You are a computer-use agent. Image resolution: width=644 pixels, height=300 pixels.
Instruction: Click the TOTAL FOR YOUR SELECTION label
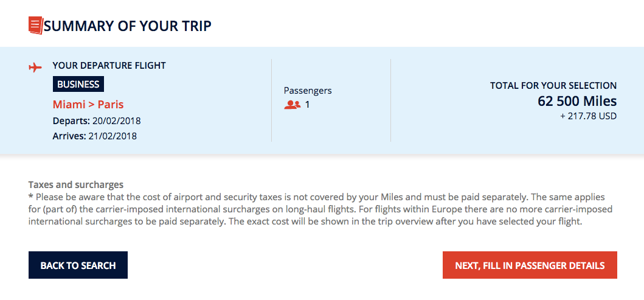click(x=553, y=86)
